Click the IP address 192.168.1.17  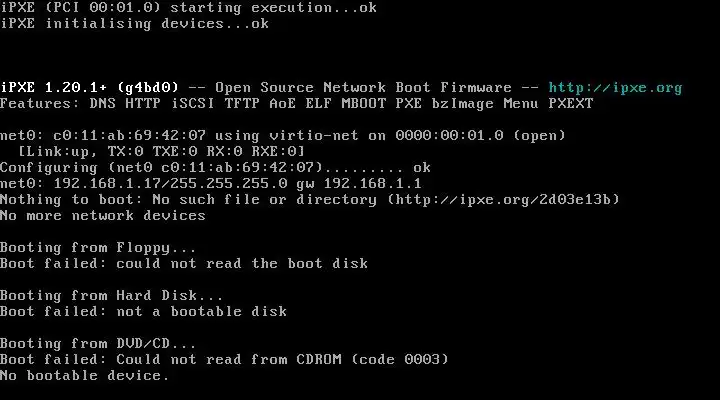[107, 184]
